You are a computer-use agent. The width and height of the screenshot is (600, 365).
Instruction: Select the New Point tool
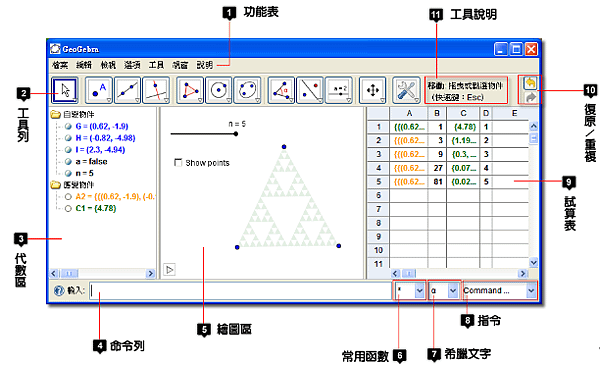pyautogui.click(x=99, y=90)
